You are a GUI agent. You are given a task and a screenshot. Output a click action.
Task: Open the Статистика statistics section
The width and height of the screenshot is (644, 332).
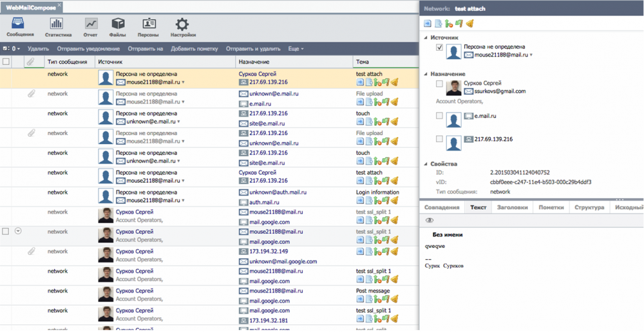pos(58,27)
